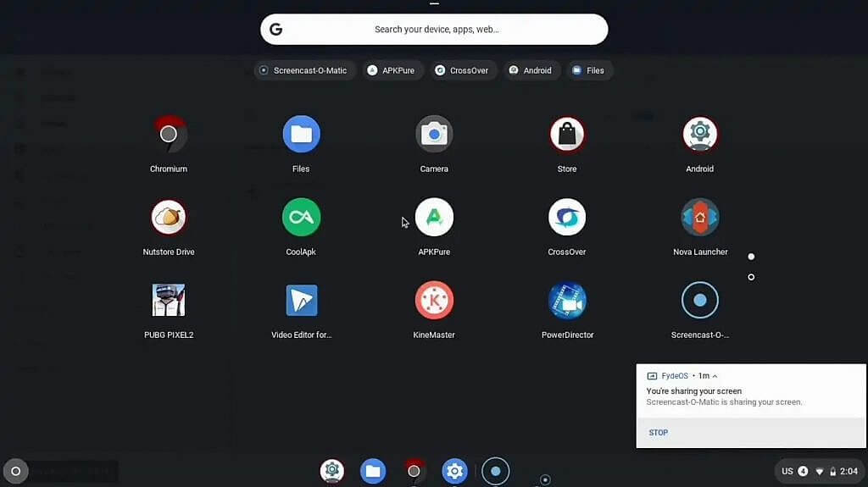Open the Android settings app in the grid
Screen dimensions: 868x487
[699, 134]
